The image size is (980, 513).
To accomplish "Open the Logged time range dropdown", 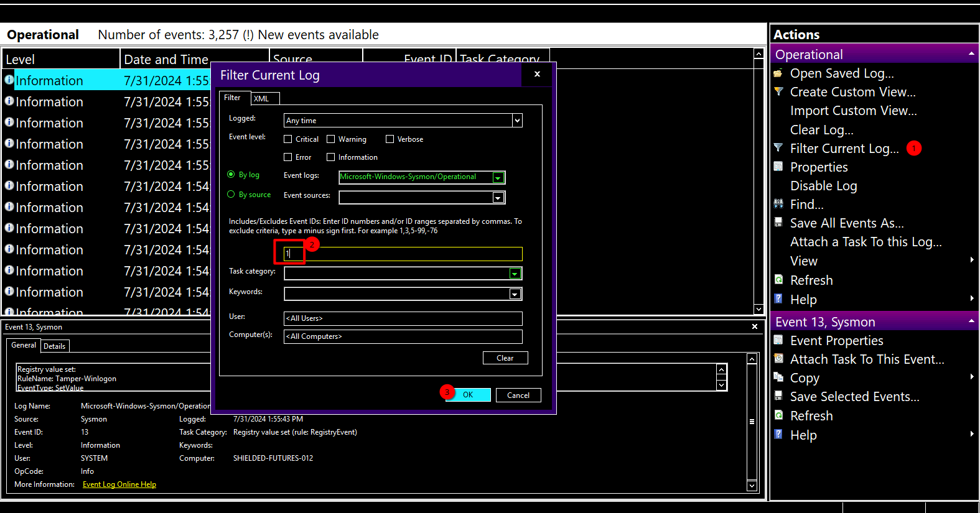I will [516, 121].
